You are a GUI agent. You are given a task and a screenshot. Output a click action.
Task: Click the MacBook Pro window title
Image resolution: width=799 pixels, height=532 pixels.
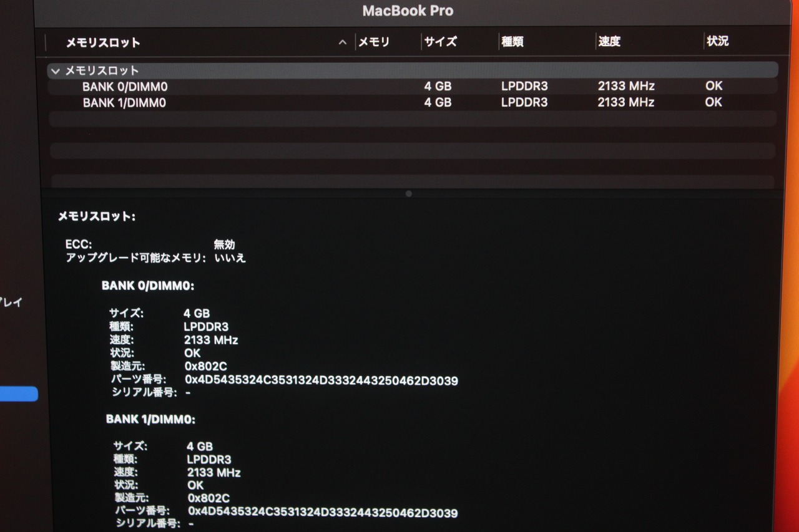(408, 11)
